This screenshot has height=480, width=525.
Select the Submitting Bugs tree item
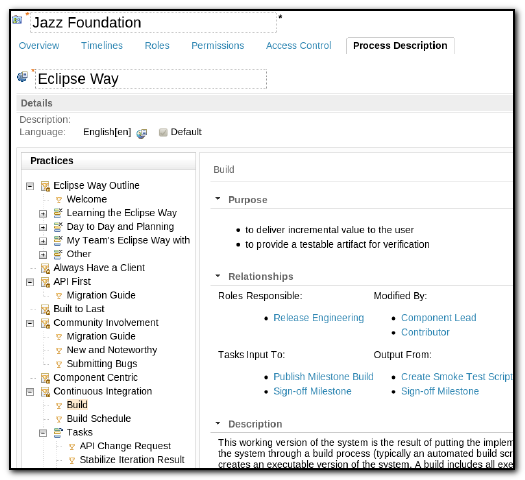102,364
